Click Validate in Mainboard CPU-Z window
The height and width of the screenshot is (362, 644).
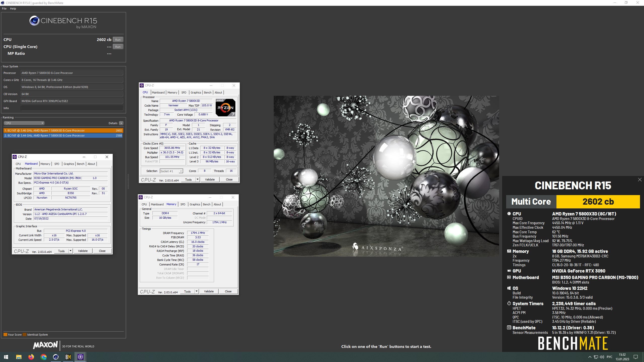83,251
